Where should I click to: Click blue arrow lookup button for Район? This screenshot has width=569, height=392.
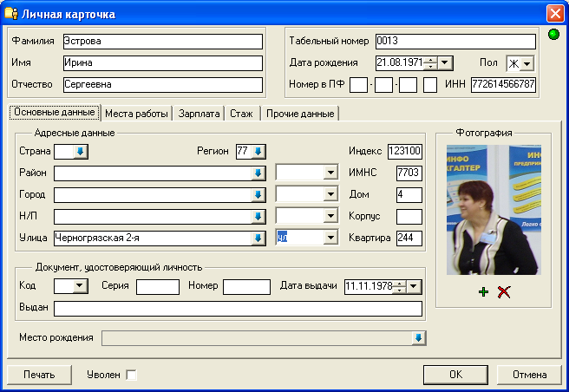(x=258, y=173)
